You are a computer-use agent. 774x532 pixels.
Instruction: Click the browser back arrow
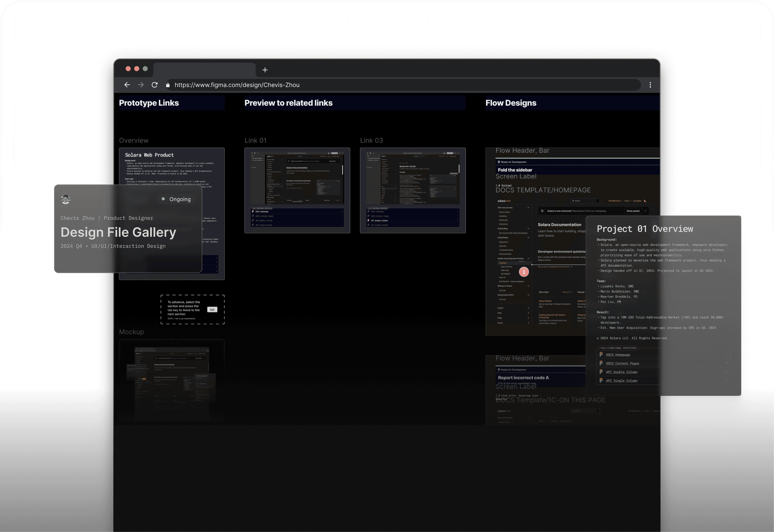[127, 85]
